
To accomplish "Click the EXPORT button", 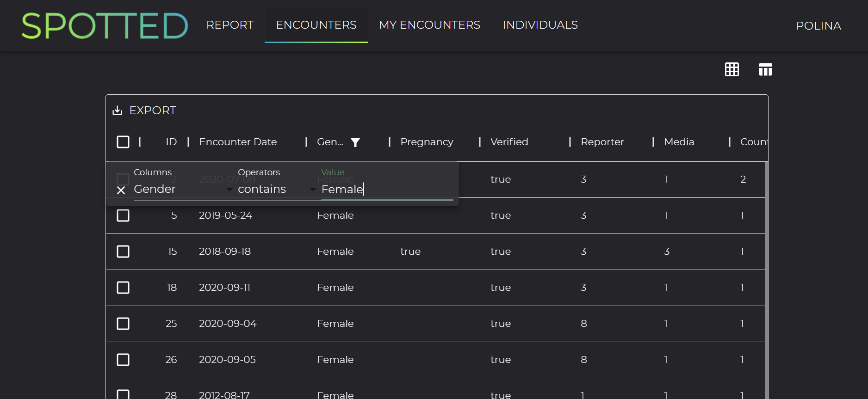I will pos(144,110).
